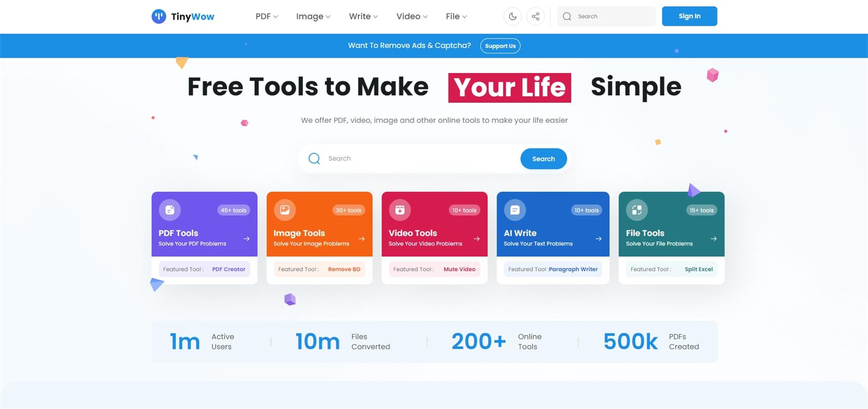Click "Solve Your Image Problems" subtitle
Viewport: 868px width, 409px height.
coord(311,244)
